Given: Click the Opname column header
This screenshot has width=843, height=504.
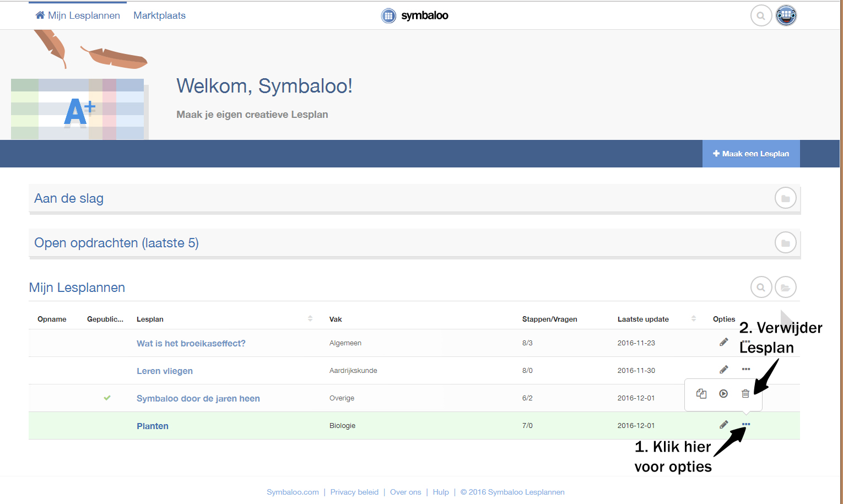Looking at the screenshot, I should click(x=52, y=319).
